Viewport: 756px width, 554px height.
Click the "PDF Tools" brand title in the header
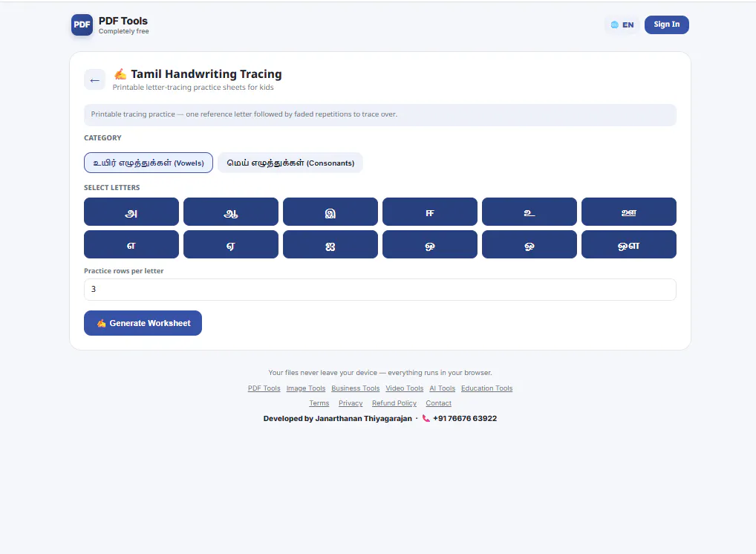tap(123, 21)
